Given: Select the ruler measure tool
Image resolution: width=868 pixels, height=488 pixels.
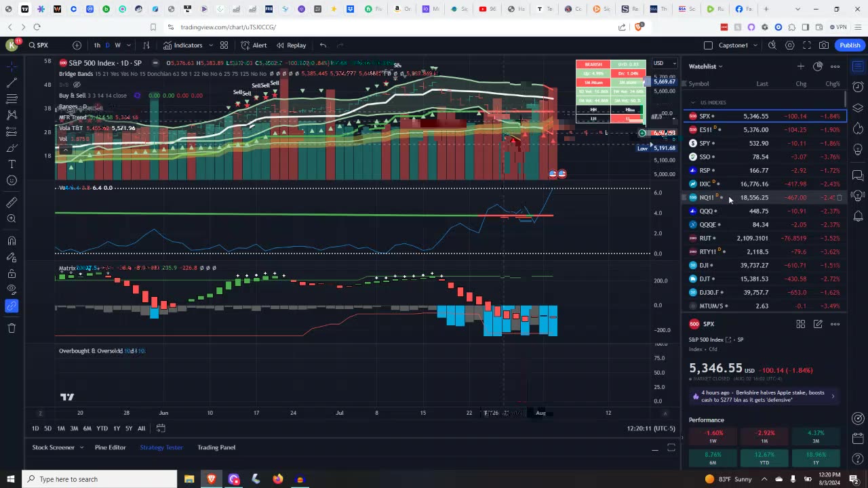Looking at the screenshot, I should tap(12, 202).
